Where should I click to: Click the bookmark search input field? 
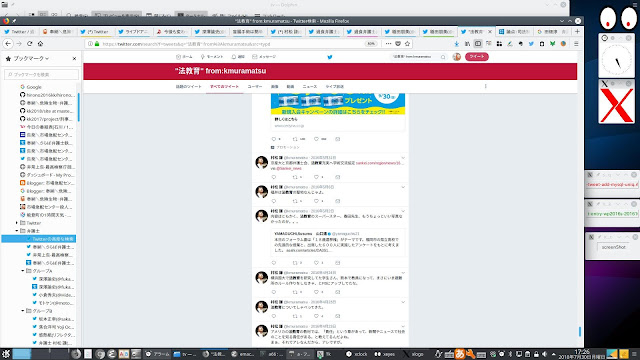[41, 74]
